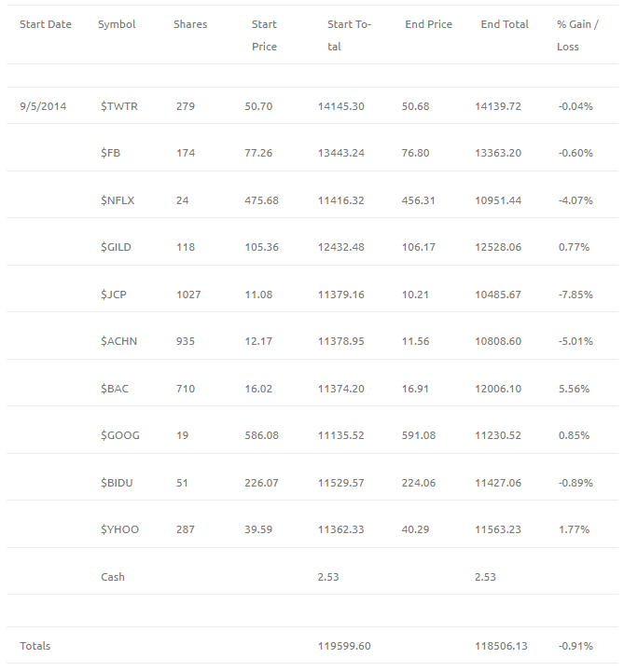This screenshot has width=624, height=672.
Task: Open the $ACHN ticker symbol
Action: [118, 341]
